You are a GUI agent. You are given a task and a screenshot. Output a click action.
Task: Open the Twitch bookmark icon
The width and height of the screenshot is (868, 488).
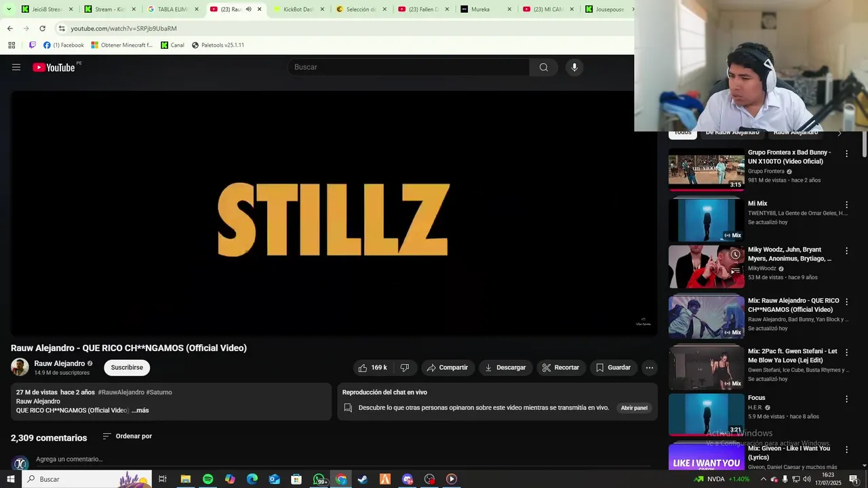point(32,45)
